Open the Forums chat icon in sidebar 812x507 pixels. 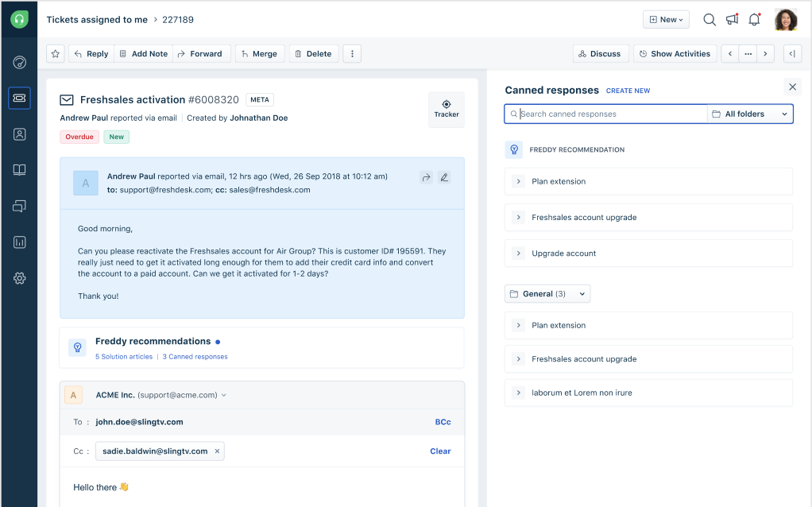tap(19, 206)
